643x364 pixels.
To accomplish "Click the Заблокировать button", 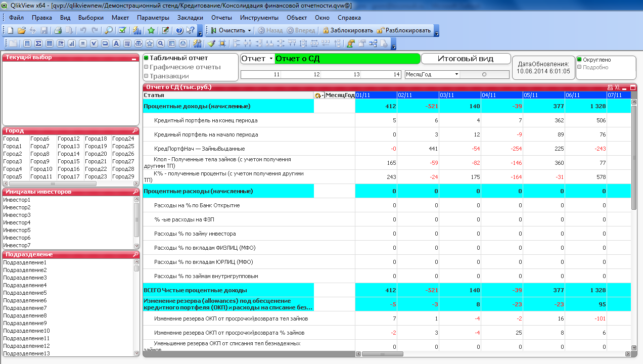I will pyautogui.click(x=348, y=30).
